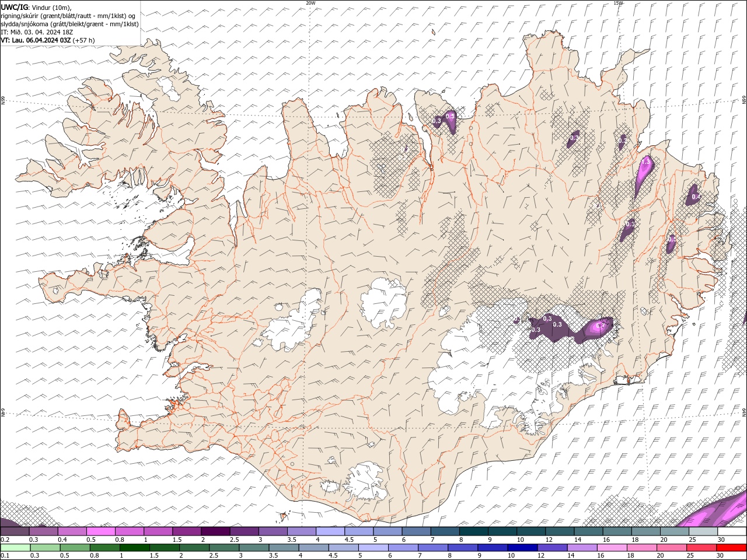This screenshot has height=560, width=747.
Task: Pick the light pink 16 swatch, lower legend
Action: (612, 547)
